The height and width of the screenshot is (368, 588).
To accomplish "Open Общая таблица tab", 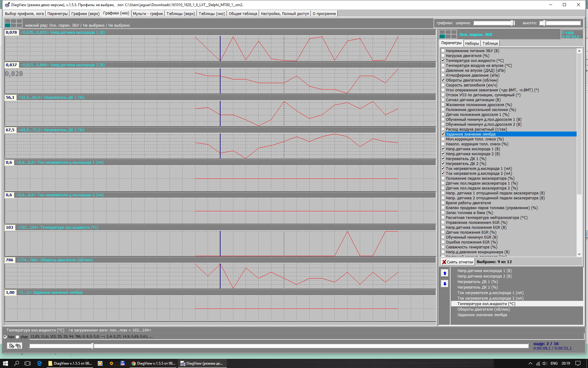I will [x=243, y=13].
